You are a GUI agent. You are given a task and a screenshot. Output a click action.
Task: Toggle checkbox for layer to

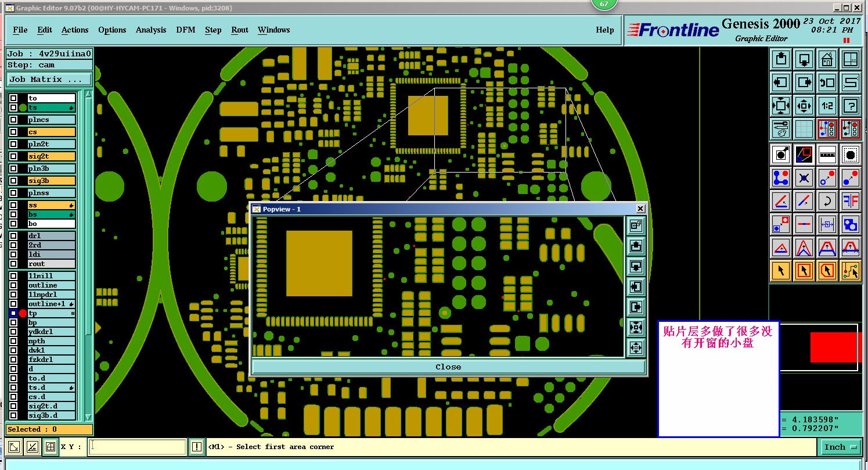pos(13,98)
